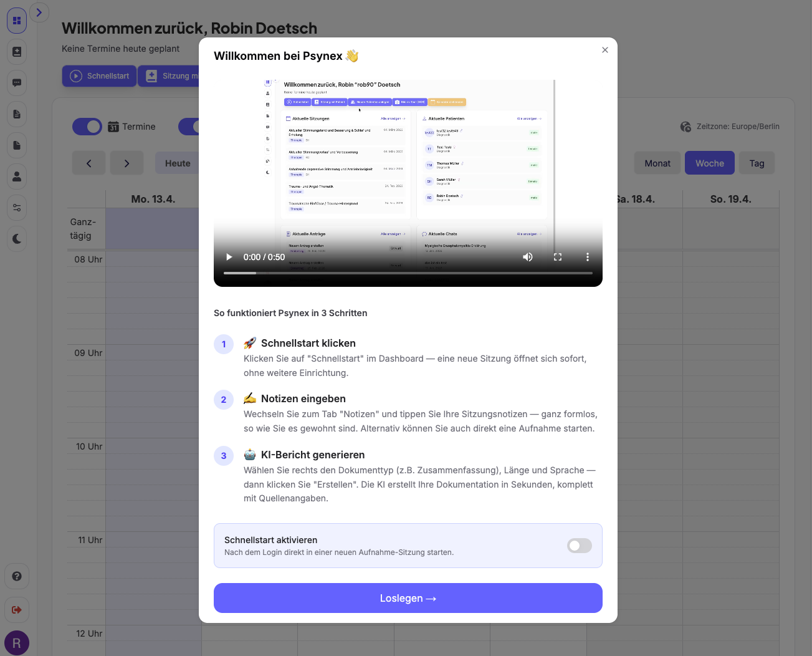The image size is (812, 656).
Task: Play the Psynex intro video
Action: (229, 257)
